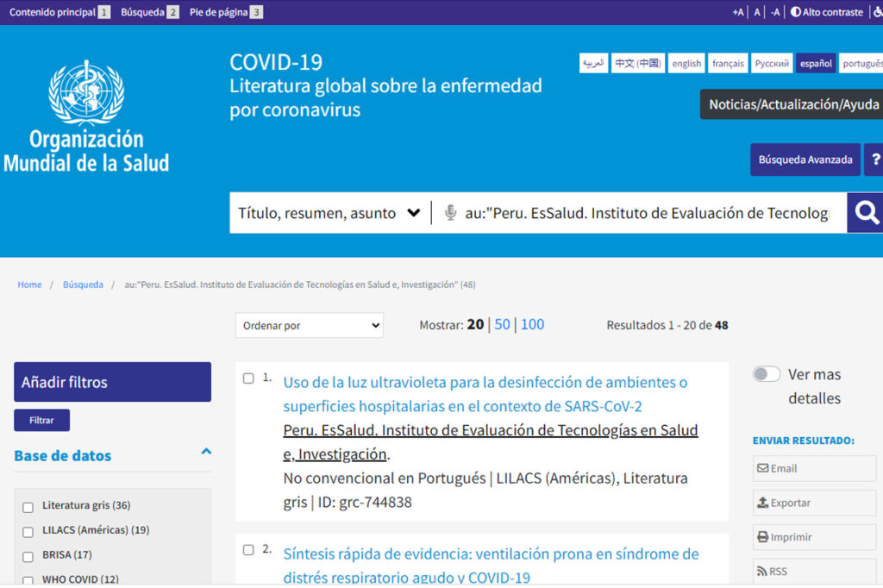Collapse the Base de datos filter section
Screen dimensions: 883x588
pos(206,451)
